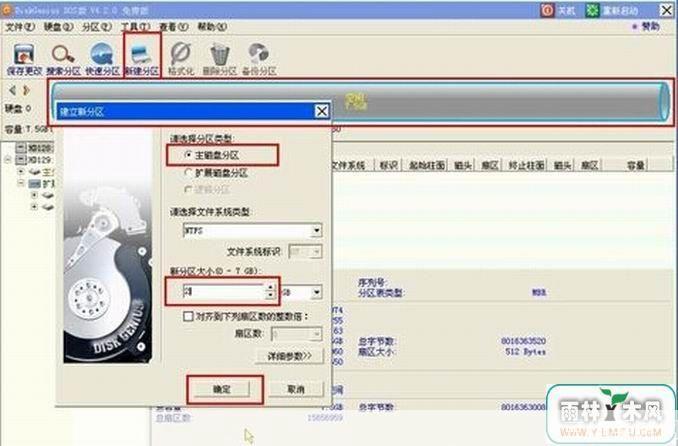Select the HD128 disk in the tree

tap(34, 148)
